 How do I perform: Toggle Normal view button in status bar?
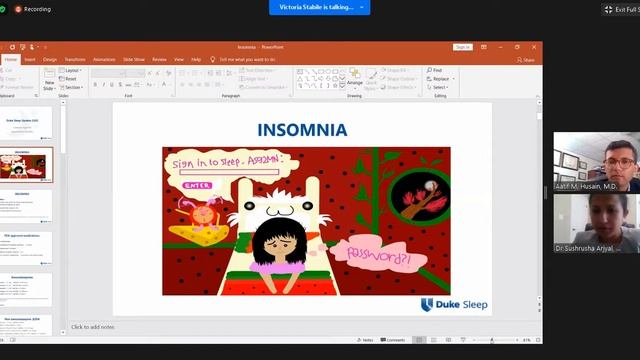pyautogui.click(x=419, y=340)
